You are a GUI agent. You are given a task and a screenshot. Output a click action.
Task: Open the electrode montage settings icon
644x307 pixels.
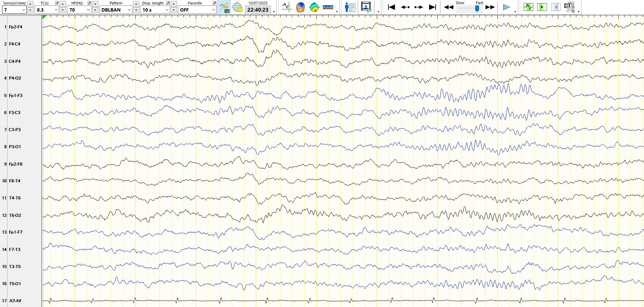[237, 7]
